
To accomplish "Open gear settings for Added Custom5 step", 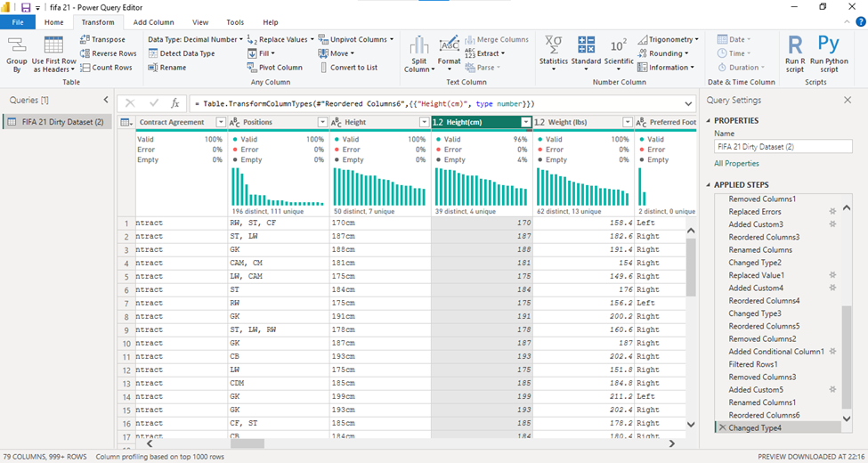I will pos(832,389).
